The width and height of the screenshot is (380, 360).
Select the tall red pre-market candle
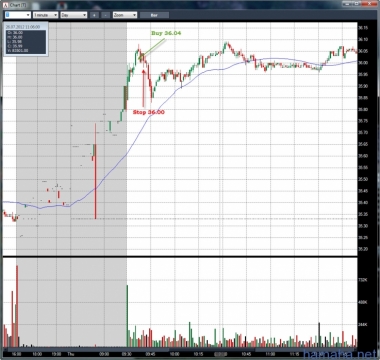pyautogui.click(x=95, y=171)
